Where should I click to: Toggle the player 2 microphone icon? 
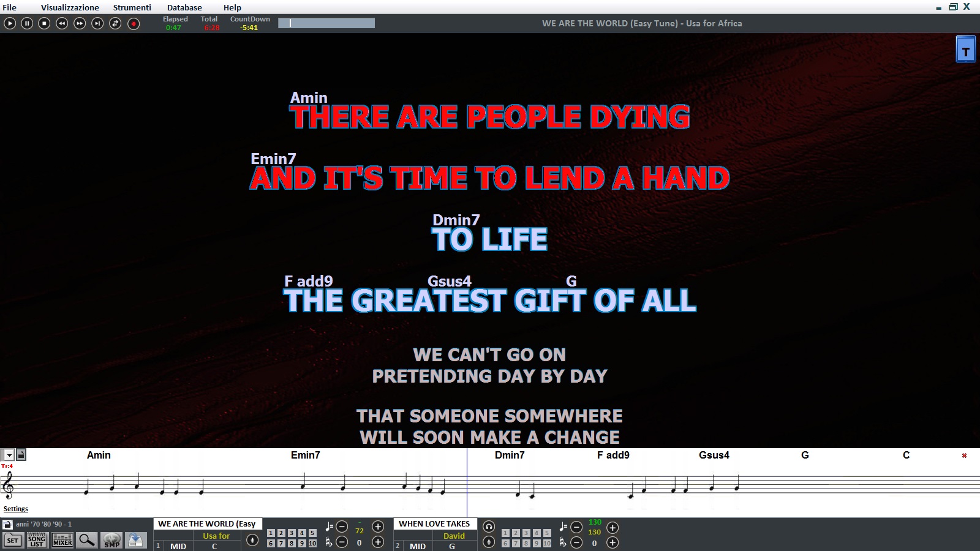click(489, 542)
